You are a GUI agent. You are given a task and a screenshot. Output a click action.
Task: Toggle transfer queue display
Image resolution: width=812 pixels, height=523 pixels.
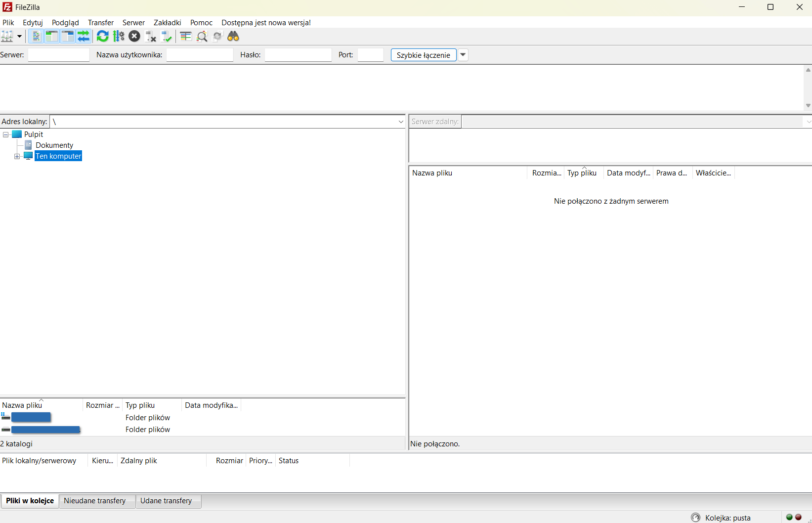tap(84, 36)
